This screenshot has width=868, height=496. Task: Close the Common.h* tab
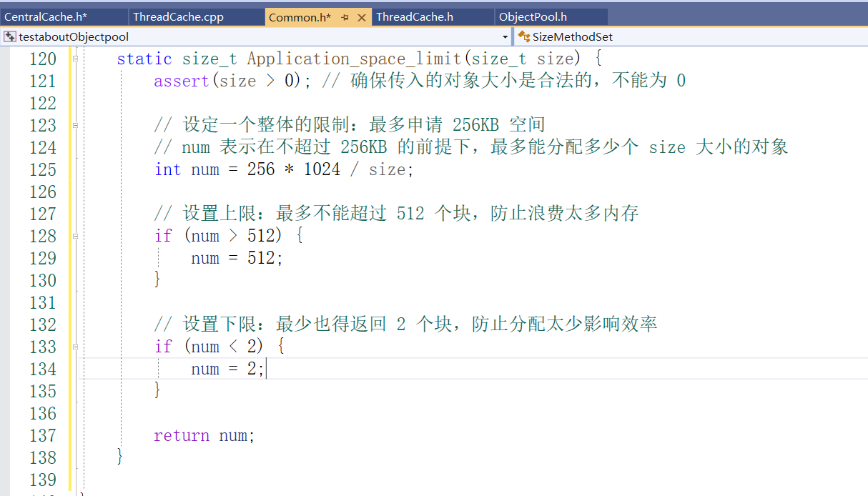coord(361,18)
